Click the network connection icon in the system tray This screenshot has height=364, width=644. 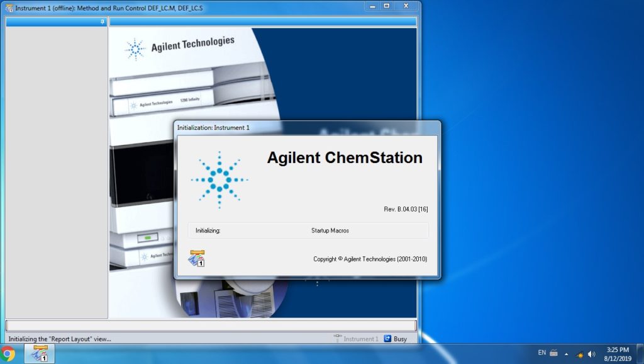pos(579,353)
